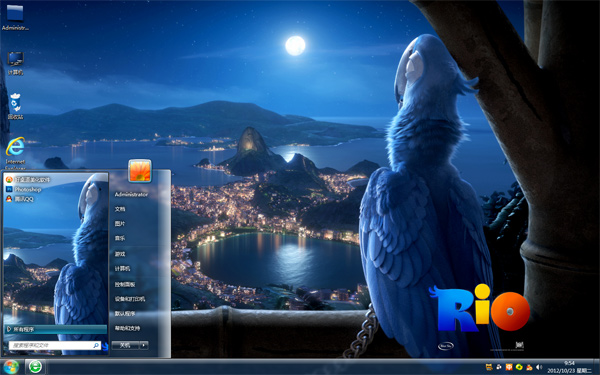Click the Start menu search box
This screenshot has height=375, width=600.
(x=54, y=345)
